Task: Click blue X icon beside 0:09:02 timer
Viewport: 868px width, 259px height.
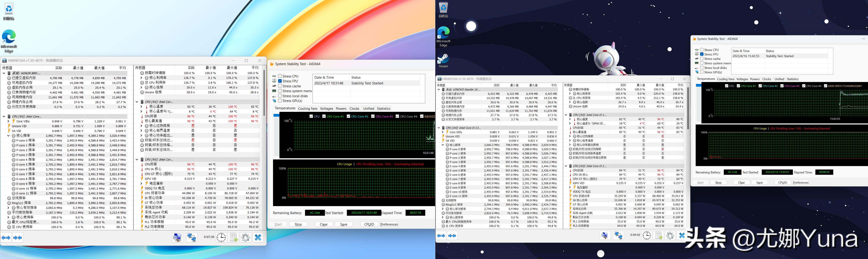Action: [x=682, y=235]
